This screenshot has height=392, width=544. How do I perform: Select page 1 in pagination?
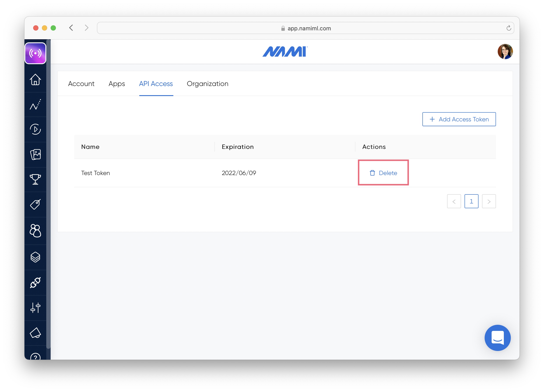pos(471,201)
